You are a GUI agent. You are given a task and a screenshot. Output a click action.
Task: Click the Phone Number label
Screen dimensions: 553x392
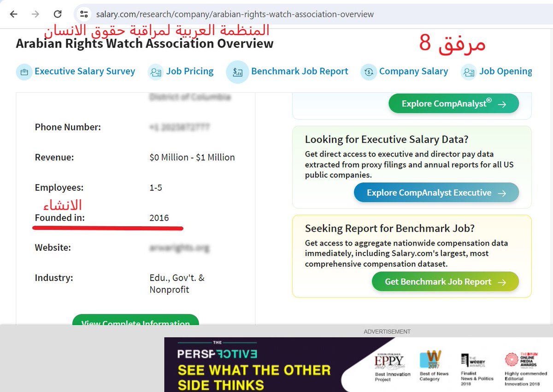(68, 127)
